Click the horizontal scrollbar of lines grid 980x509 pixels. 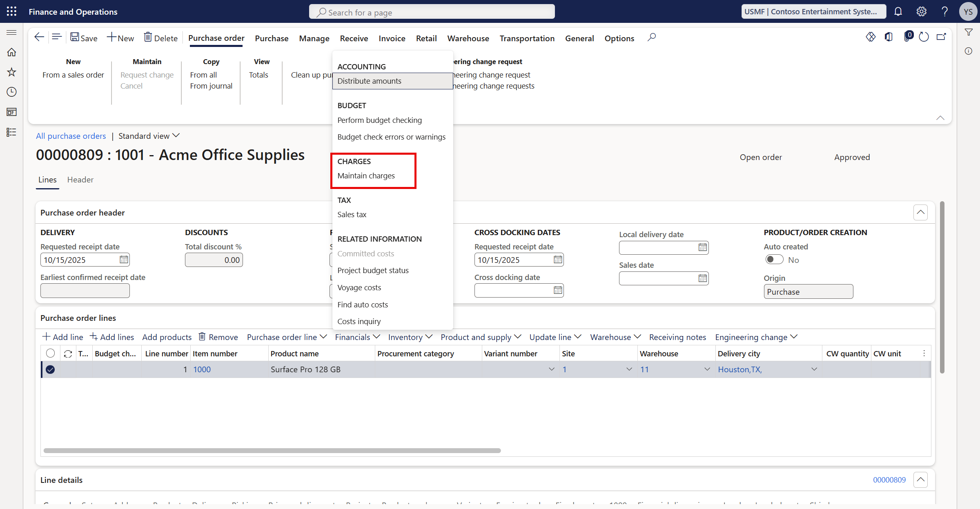(x=272, y=451)
